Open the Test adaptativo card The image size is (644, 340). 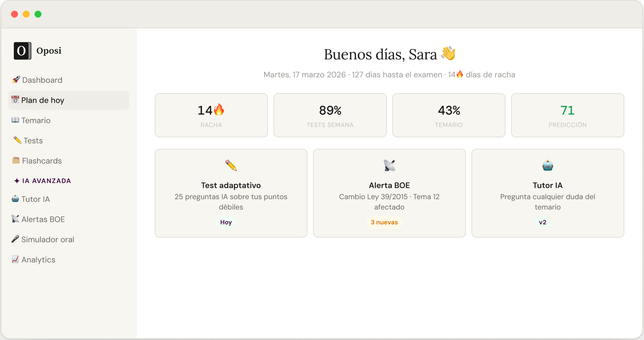231,193
